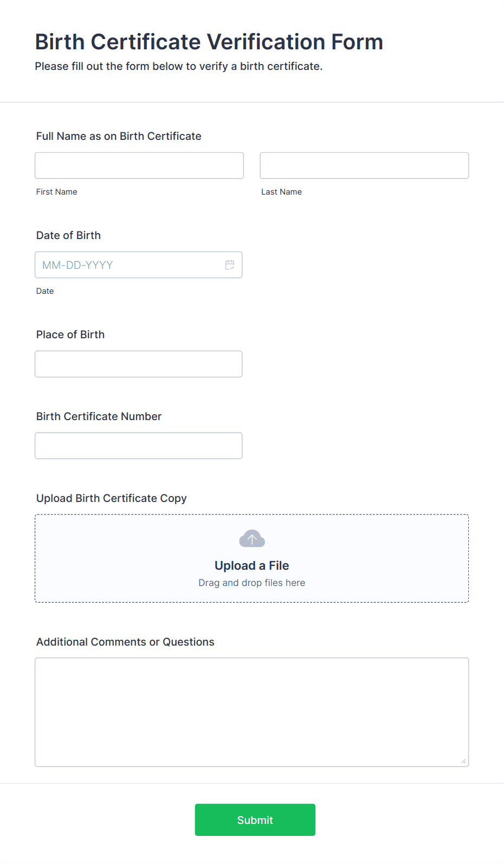The height and width of the screenshot is (863, 504).
Task: Click the 'First Name' sublabel text
Action: [x=56, y=191]
